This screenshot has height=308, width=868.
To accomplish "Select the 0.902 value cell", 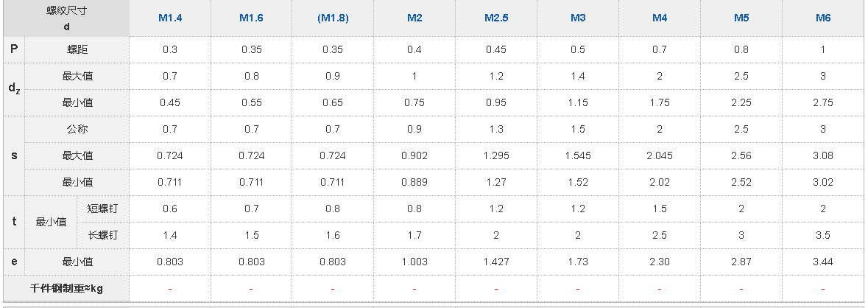I will pyautogui.click(x=414, y=155).
